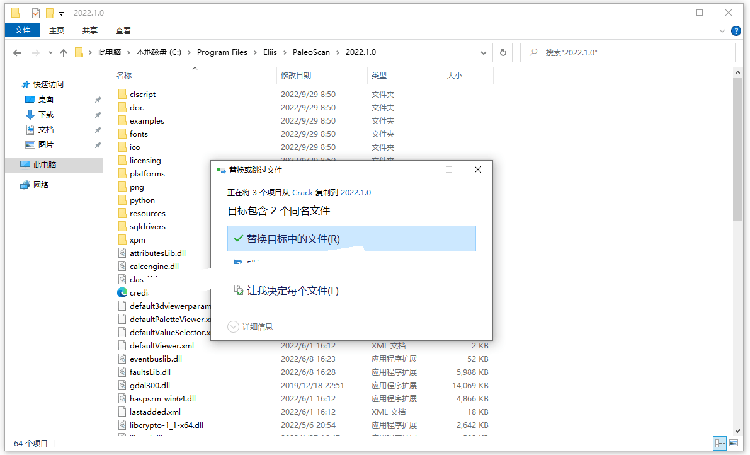The width and height of the screenshot is (750, 455).
Task: Click the scrollbar down arrow
Action: click(737, 431)
